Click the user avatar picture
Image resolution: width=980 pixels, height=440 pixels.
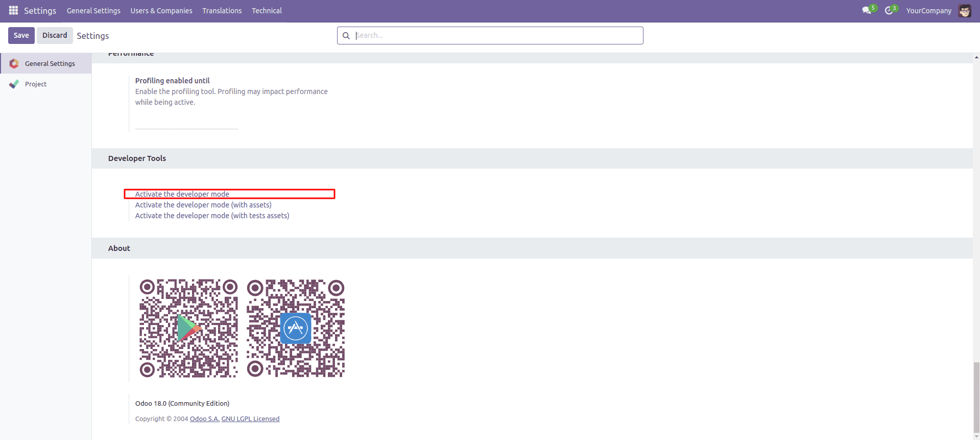point(965,10)
